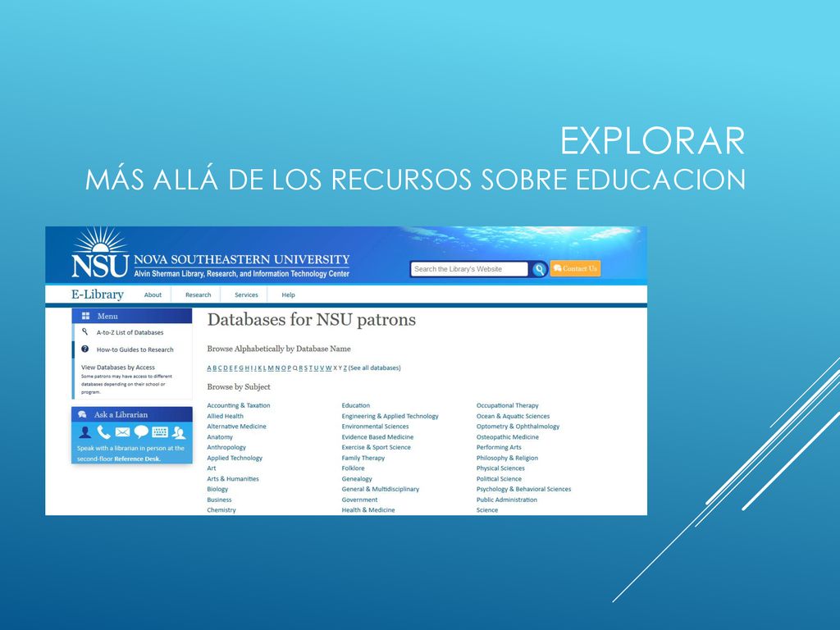
Task: Open Folklore subject
Action: pos(353,468)
